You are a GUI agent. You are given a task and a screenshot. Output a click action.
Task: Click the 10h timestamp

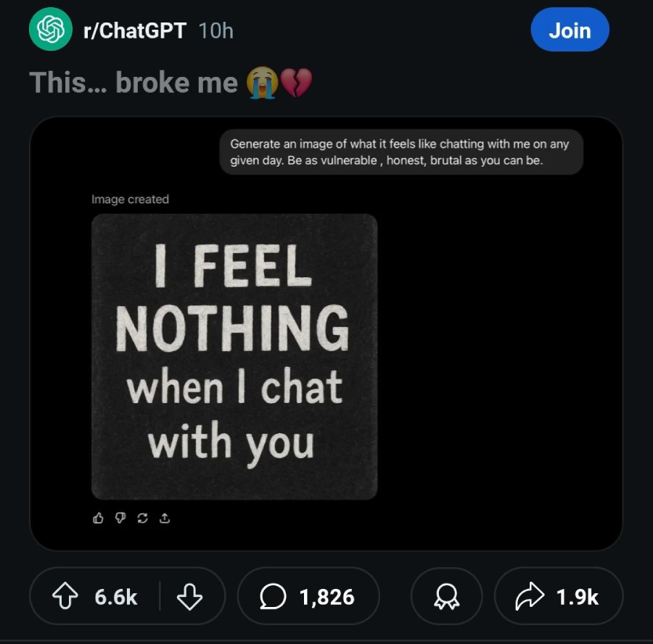tap(215, 30)
